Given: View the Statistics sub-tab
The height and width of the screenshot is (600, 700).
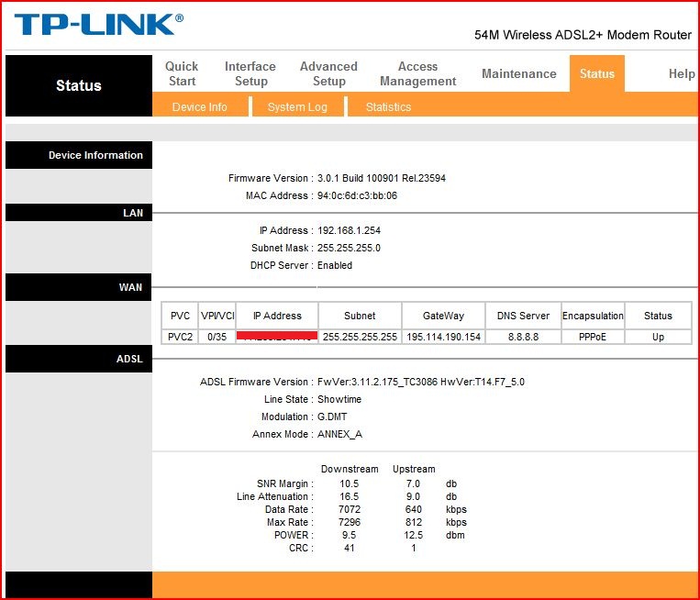Looking at the screenshot, I should tap(388, 107).
